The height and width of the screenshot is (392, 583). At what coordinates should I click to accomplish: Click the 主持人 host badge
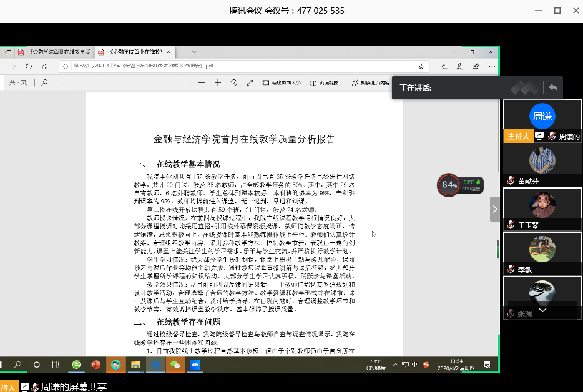coord(518,136)
